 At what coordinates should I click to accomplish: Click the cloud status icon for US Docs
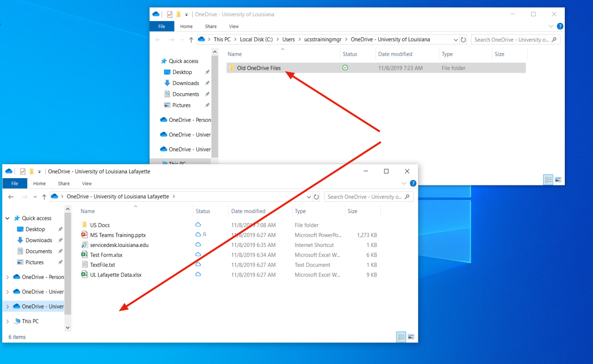pyautogui.click(x=198, y=225)
